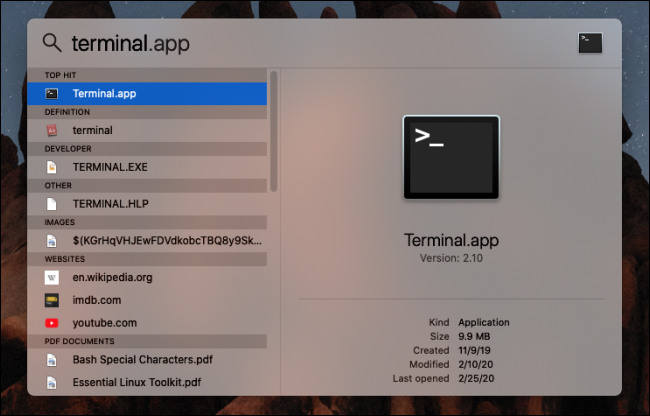Click the small Terminal icon in search bar
Image resolution: width=650 pixels, height=416 pixels.
[x=590, y=43]
